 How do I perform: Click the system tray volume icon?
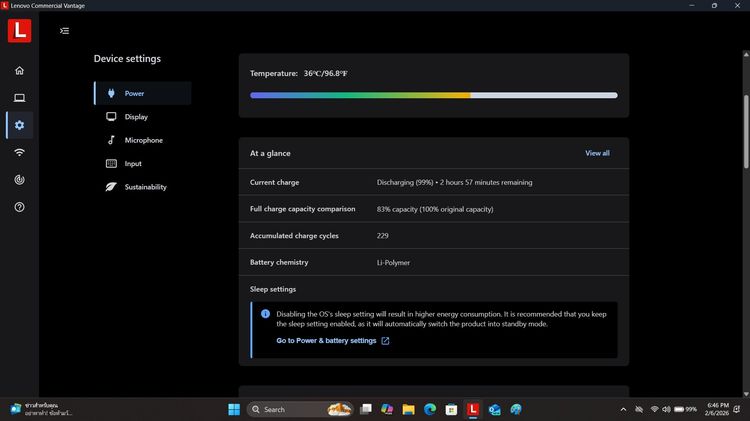pyautogui.click(x=666, y=410)
